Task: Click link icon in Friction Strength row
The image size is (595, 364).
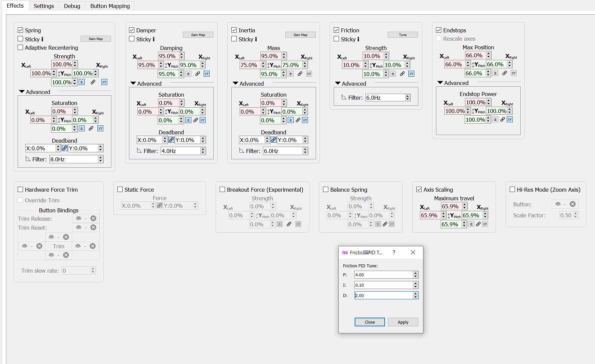Action: click(402, 74)
